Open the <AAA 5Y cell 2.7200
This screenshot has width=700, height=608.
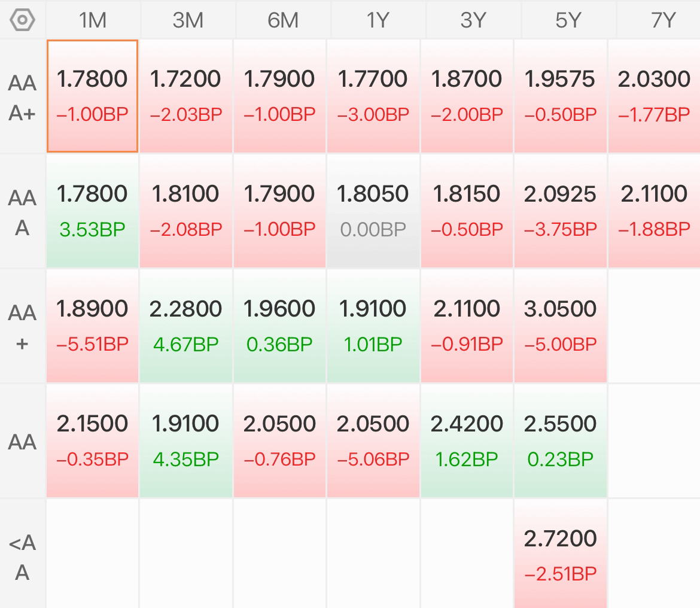560,554
